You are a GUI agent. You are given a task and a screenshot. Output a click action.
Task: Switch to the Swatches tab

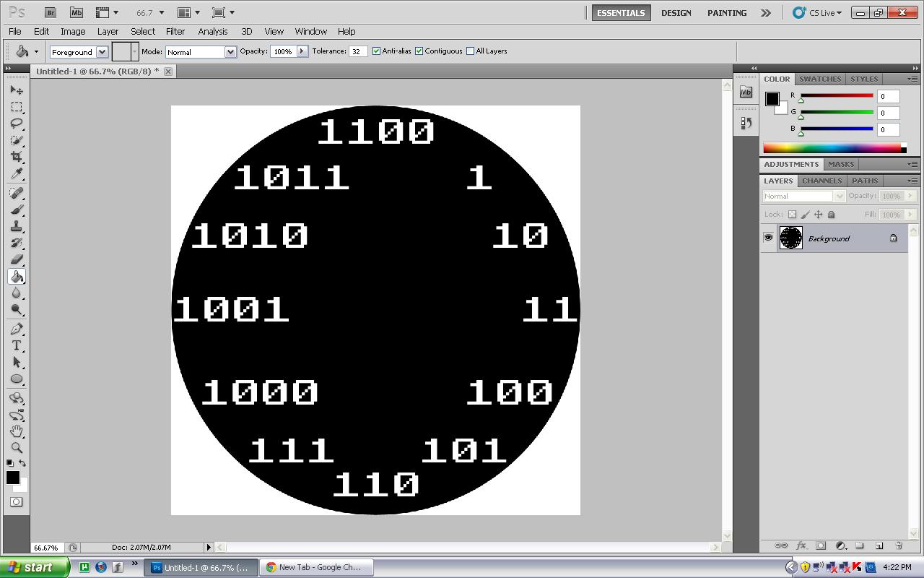[x=820, y=79]
